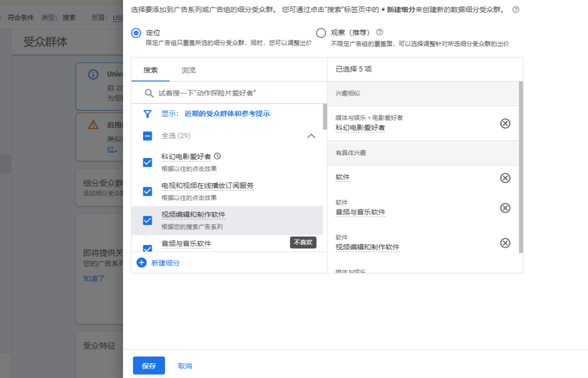Click the 视频编辑和制作软件 row label
The height and width of the screenshot is (378, 588).
click(x=193, y=215)
